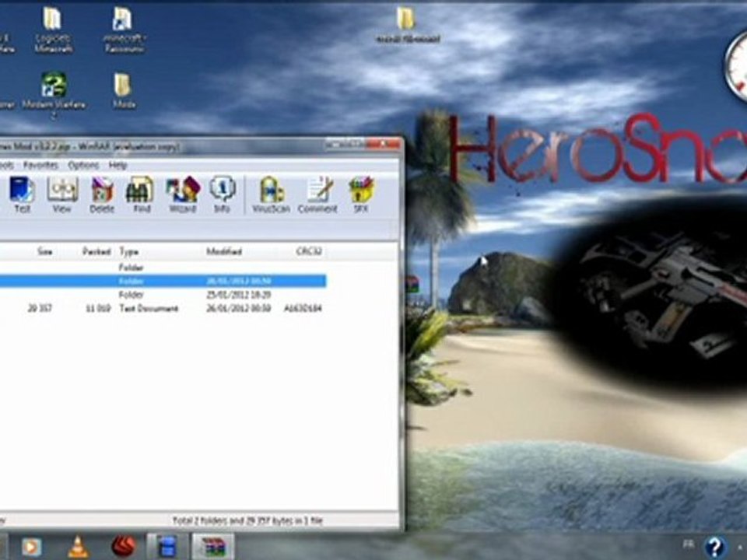Add a Comment to the archive
Screen dimensions: 747x560
tap(317, 194)
